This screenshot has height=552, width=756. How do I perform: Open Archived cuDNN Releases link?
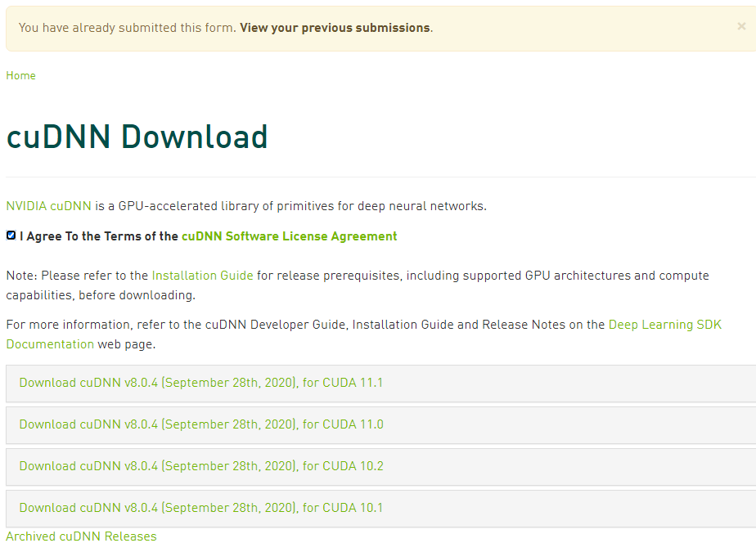click(81, 536)
